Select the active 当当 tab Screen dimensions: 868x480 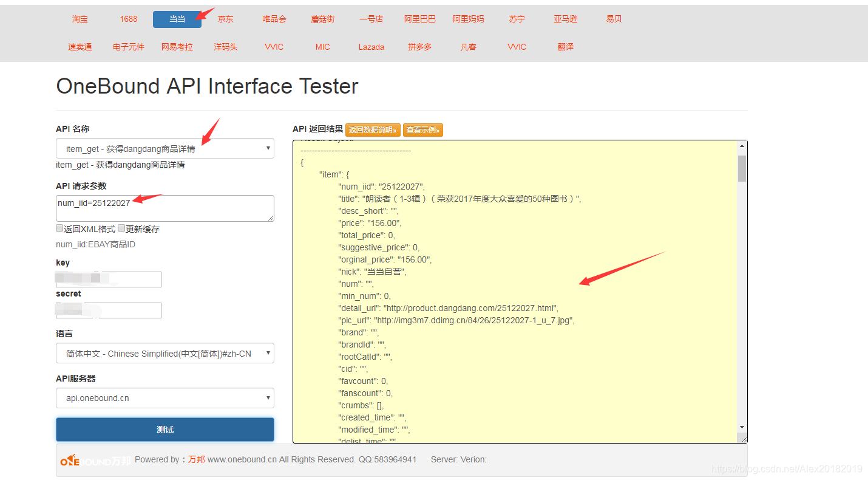177,19
